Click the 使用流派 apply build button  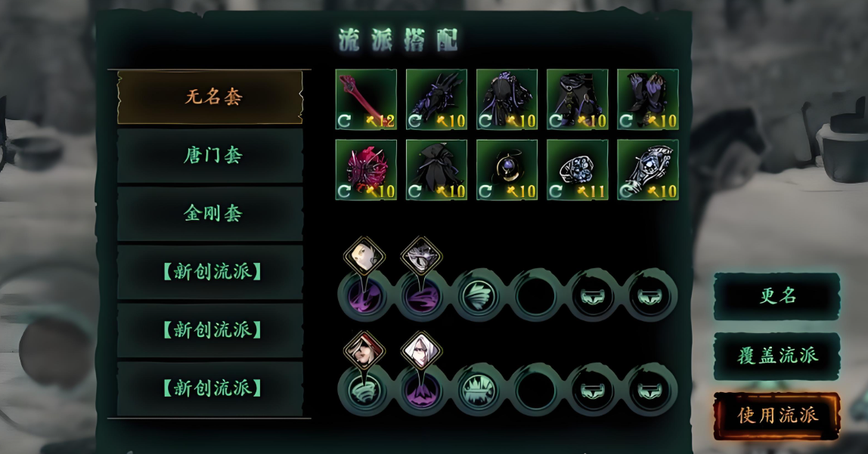(x=777, y=415)
